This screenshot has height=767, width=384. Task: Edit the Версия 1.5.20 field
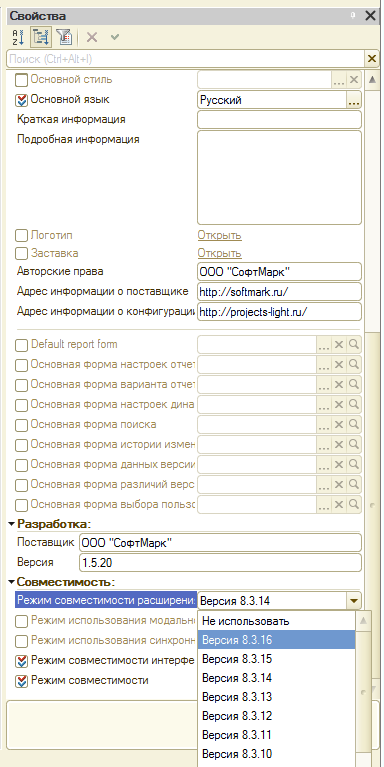pyautogui.click(x=220, y=563)
